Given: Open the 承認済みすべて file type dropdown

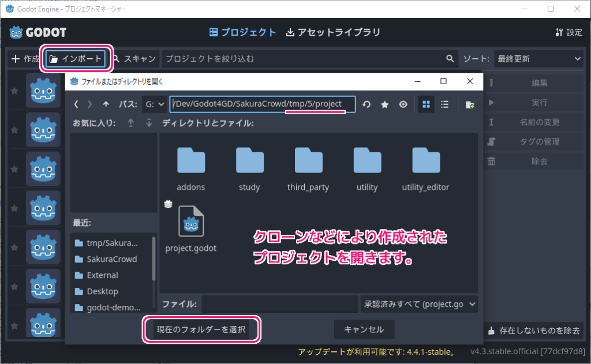Looking at the screenshot, I should [x=419, y=303].
